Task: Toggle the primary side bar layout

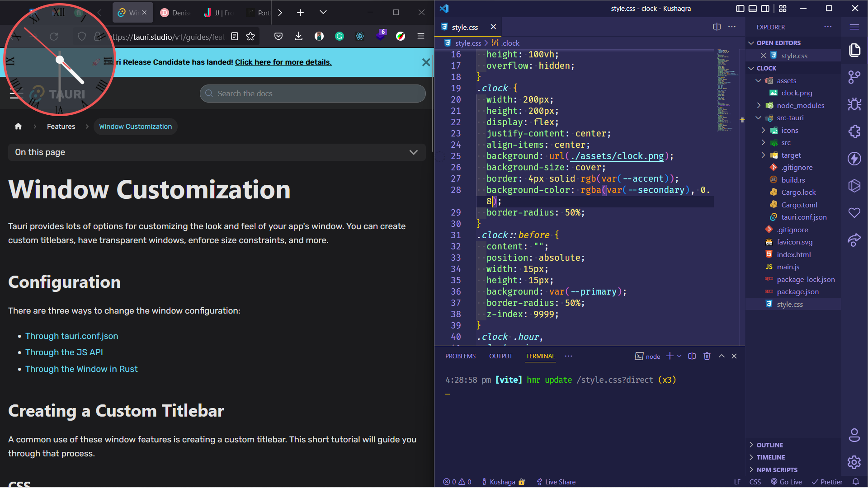Action: [x=740, y=9]
